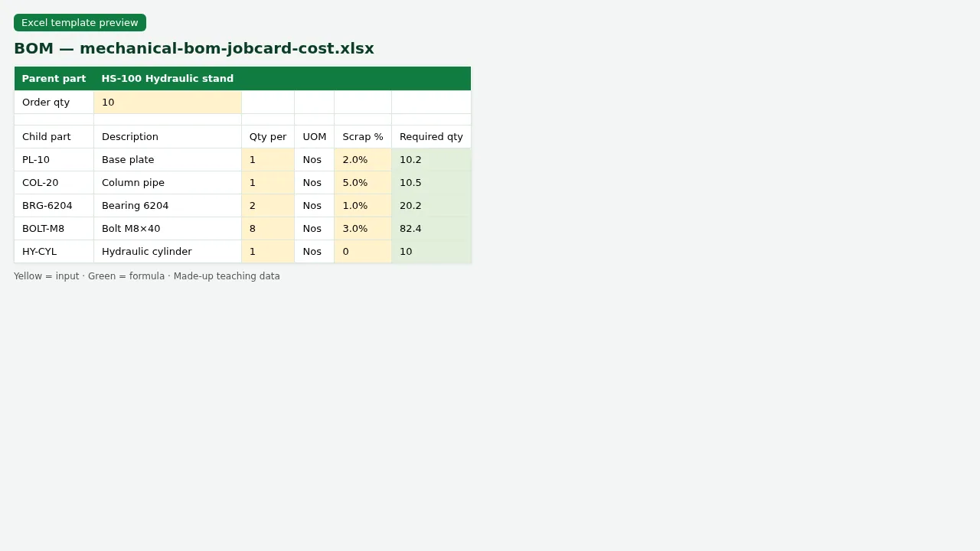
Task: Click the Excel template preview badge
Action: [80, 23]
